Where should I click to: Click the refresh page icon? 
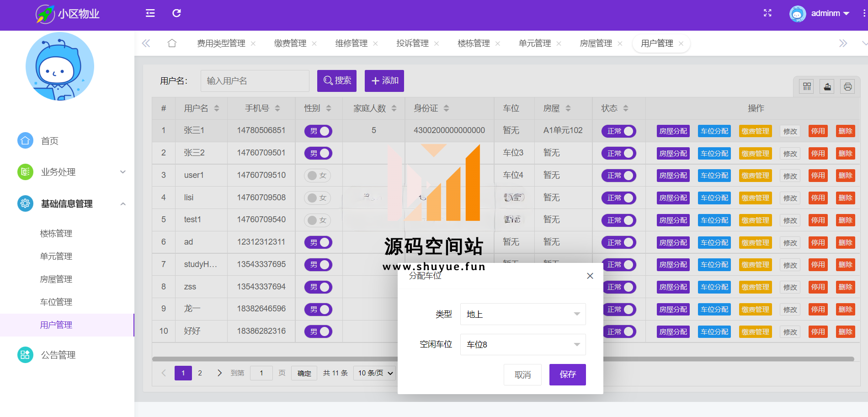point(176,13)
